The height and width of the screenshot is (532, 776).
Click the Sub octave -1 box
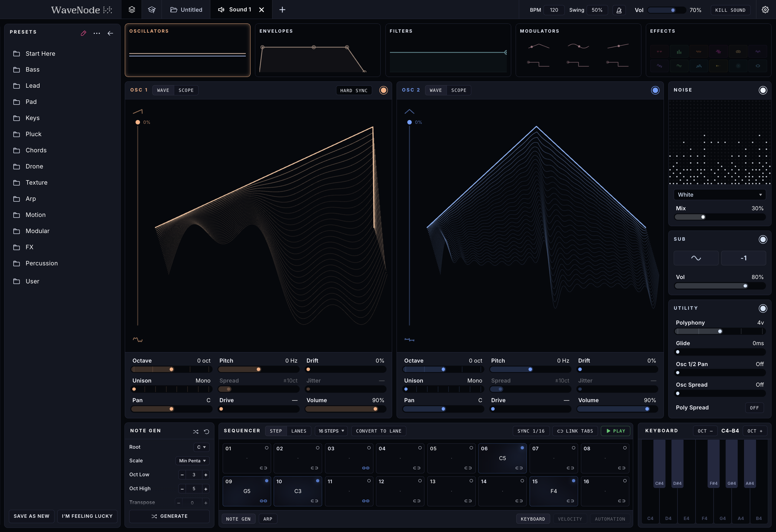click(x=743, y=258)
